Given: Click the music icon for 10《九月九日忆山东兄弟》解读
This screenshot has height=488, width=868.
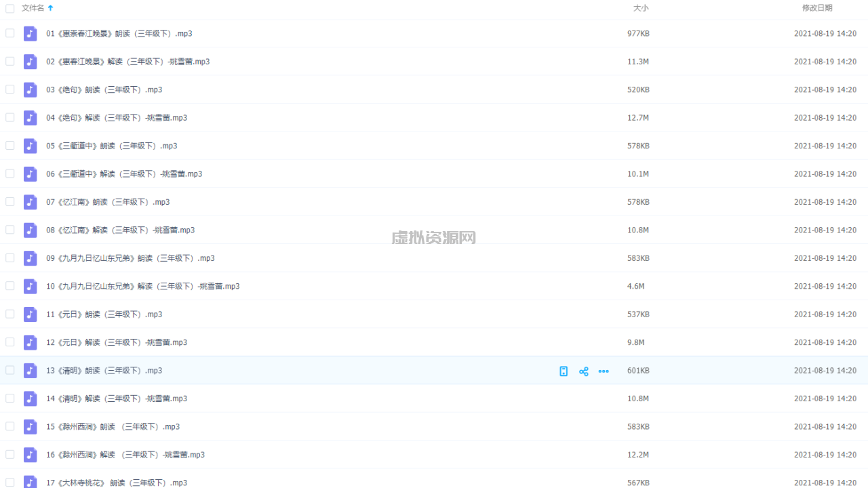Looking at the screenshot, I should pos(30,287).
